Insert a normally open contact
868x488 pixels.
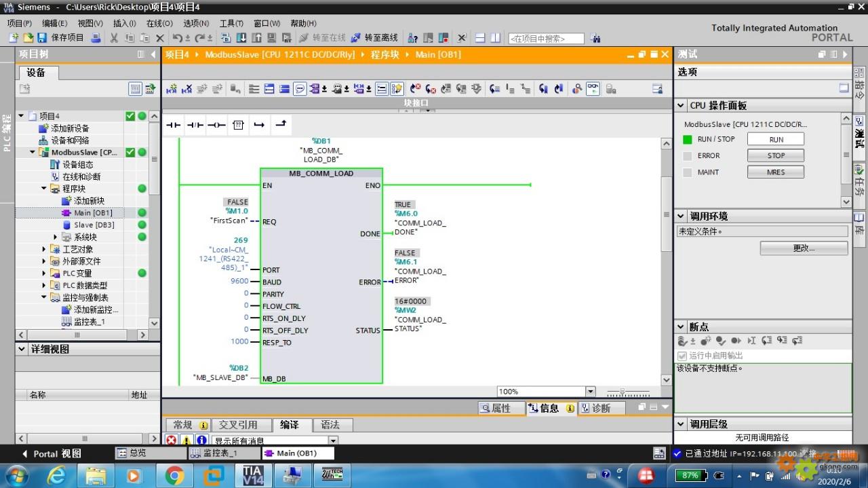click(174, 125)
